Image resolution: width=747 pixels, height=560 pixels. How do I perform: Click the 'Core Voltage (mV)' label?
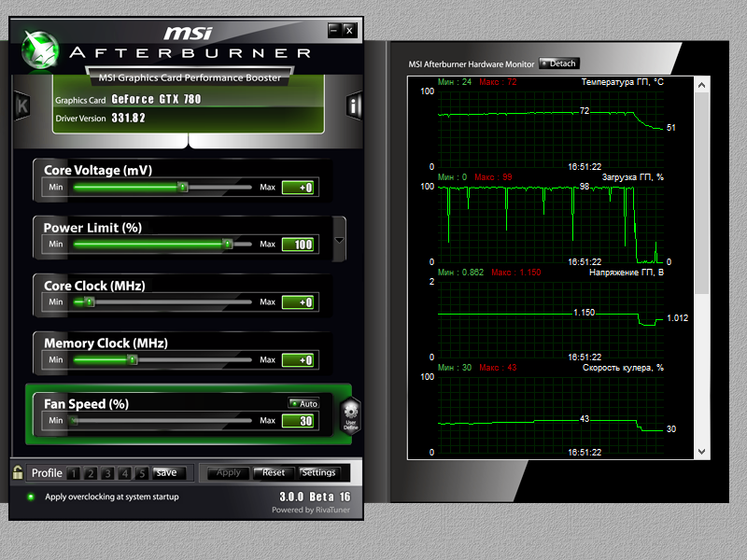pos(98,171)
